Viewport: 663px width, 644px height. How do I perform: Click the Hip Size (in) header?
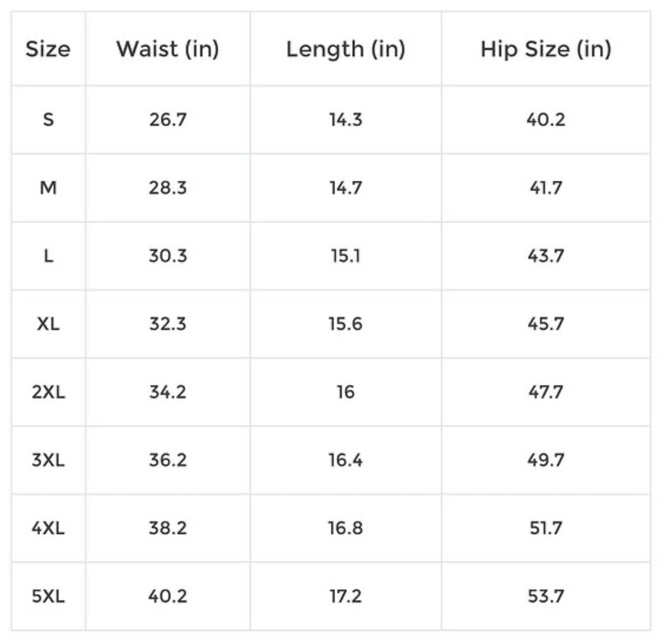pos(546,50)
